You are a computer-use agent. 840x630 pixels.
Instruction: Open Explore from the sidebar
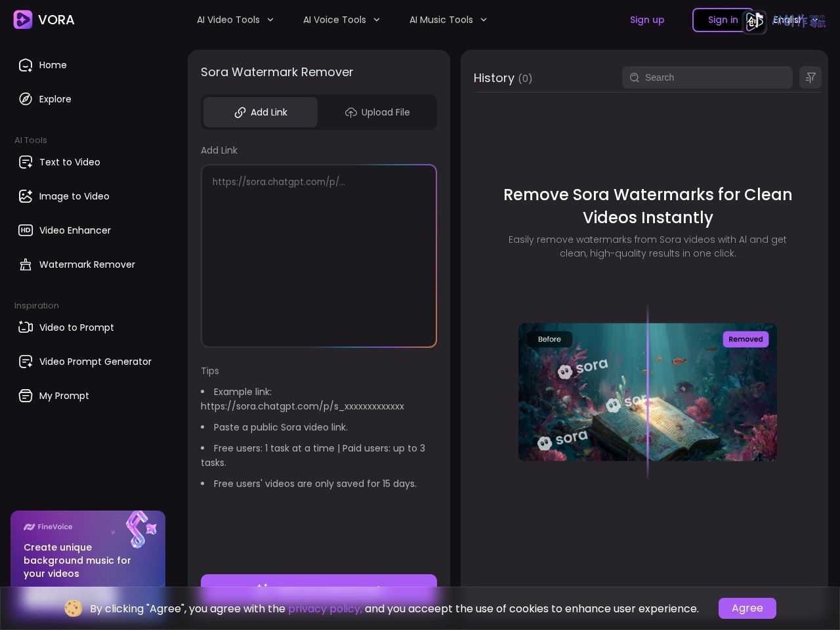[x=88, y=99]
